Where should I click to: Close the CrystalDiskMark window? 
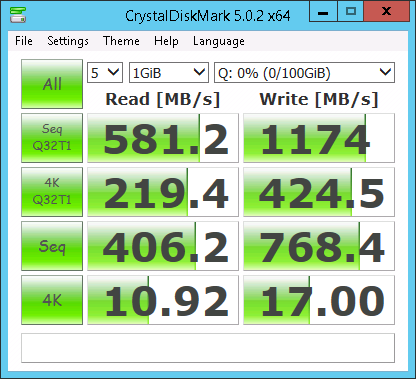[387, 11]
